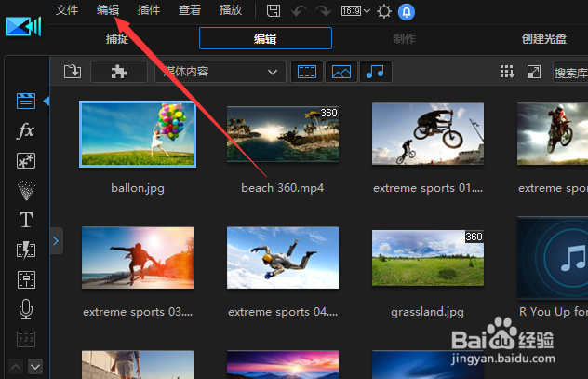Switch to the 编辑 module tab
Screen dimensions: 588x379
tap(265, 38)
